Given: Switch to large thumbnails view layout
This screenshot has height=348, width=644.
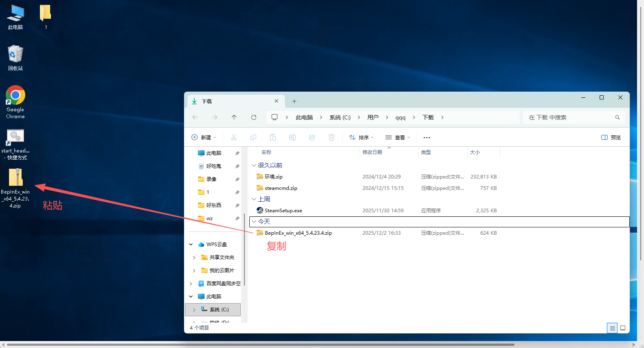Looking at the screenshot, I should [x=623, y=328].
